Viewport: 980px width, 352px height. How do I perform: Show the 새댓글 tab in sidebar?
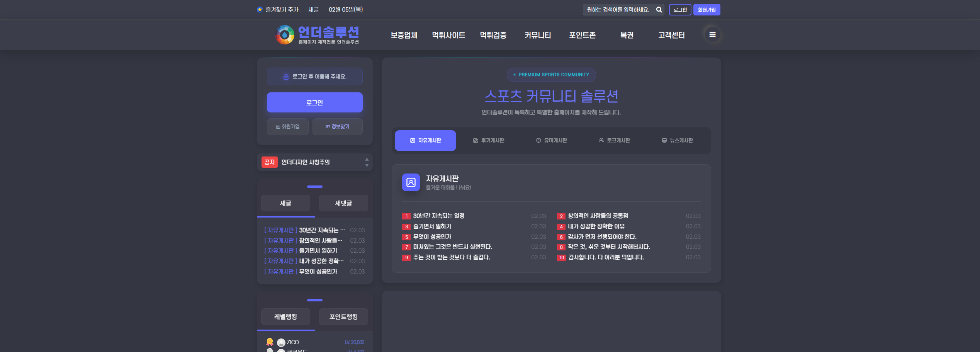coord(343,203)
